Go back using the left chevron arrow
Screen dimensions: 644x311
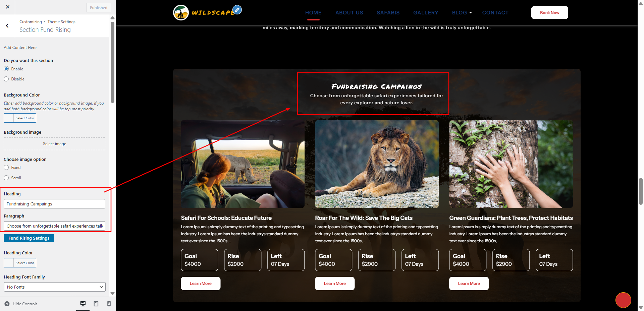[x=7, y=26]
